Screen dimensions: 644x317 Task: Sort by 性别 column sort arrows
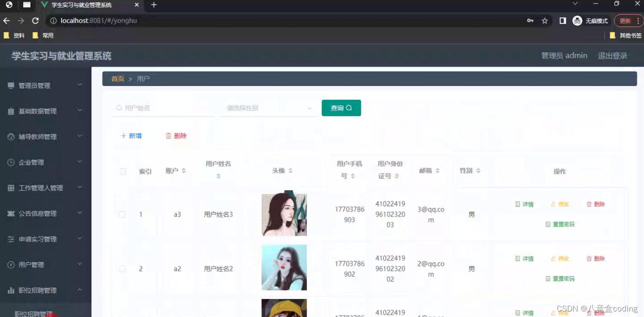pos(478,171)
